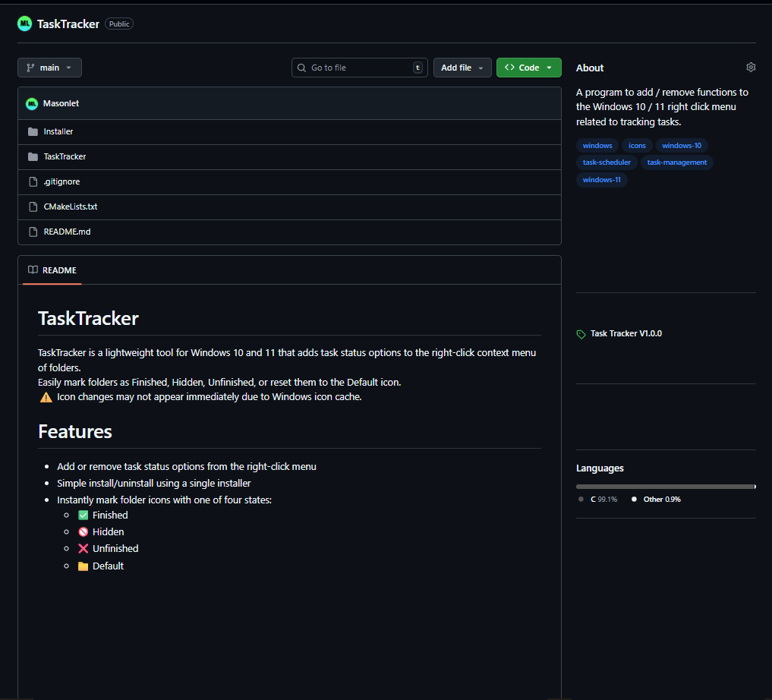Expand the Add file dropdown
Viewport: 772px width, 700px height.
point(462,68)
